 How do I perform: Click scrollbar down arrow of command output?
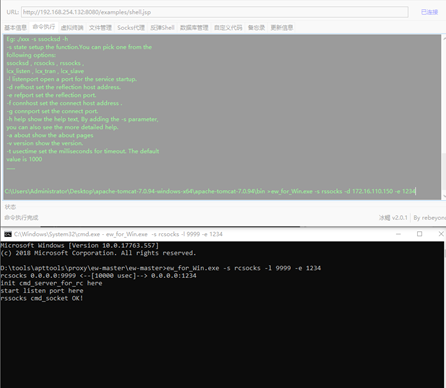click(444, 197)
